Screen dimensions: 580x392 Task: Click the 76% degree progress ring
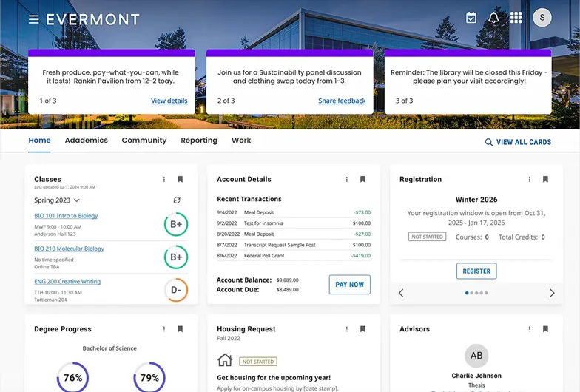click(x=72, y=377)
